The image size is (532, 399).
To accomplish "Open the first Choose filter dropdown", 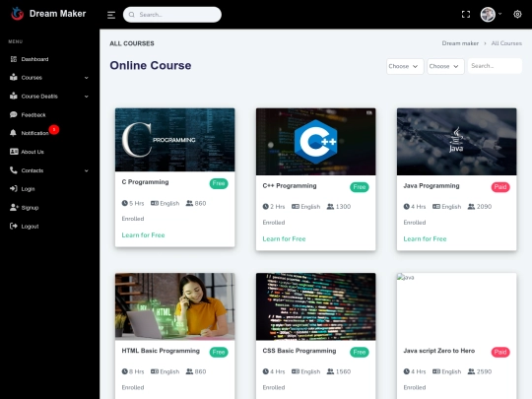I will (405, 66).
